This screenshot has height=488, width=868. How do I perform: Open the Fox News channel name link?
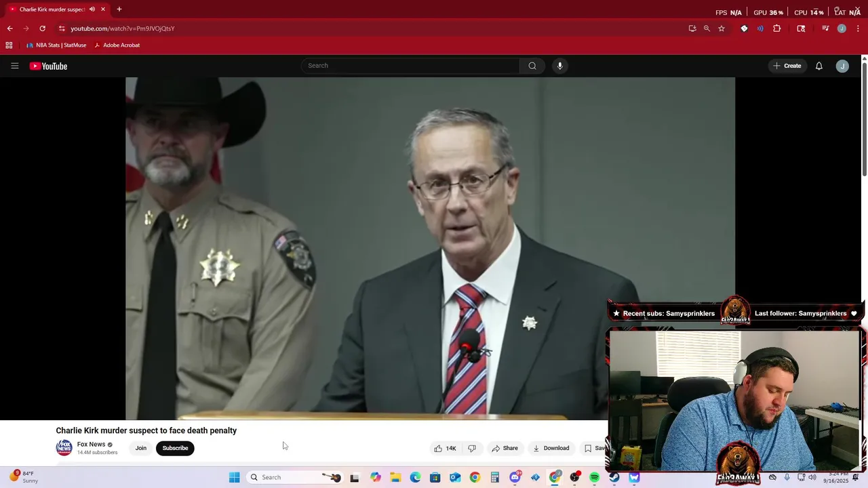pos(91,445)
